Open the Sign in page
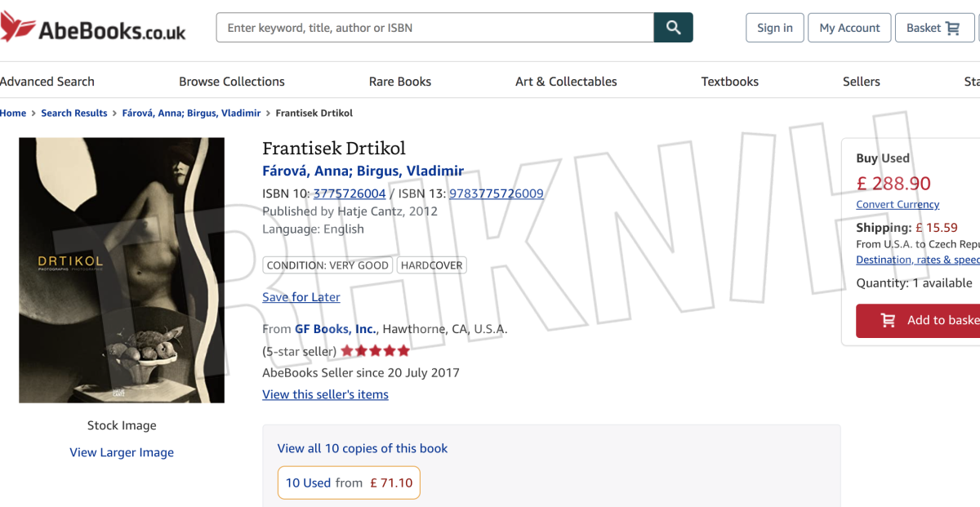 pos(775,28)
